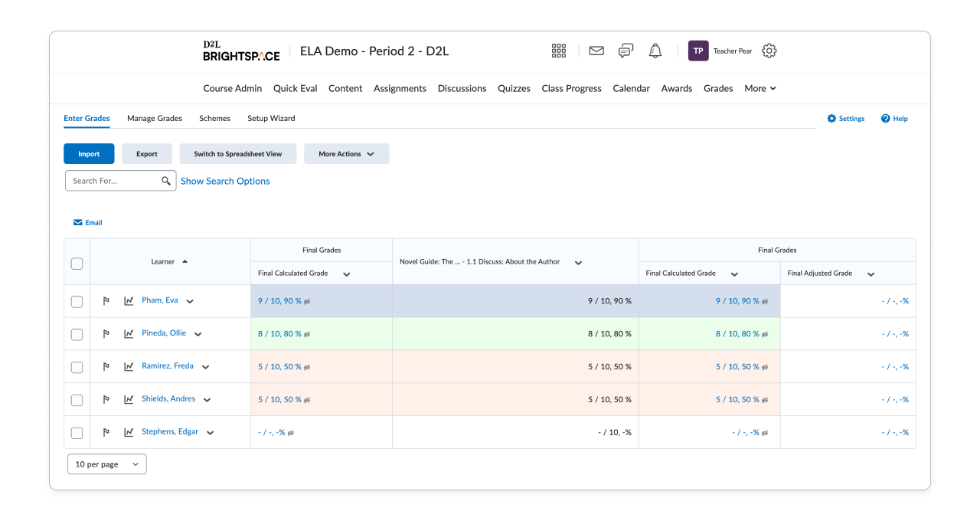Switch to the Manage Grades tab

point(155,118)
